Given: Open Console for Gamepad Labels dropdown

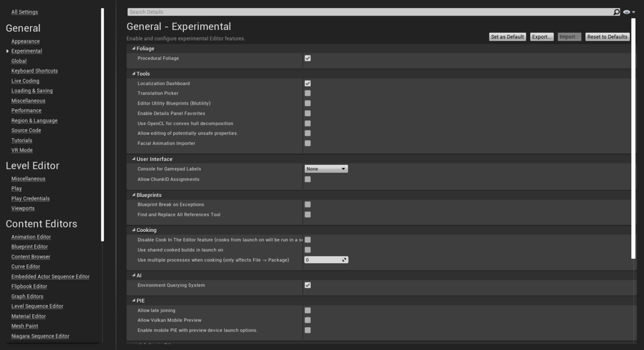Looking at the screenshot, I should 326,169.
